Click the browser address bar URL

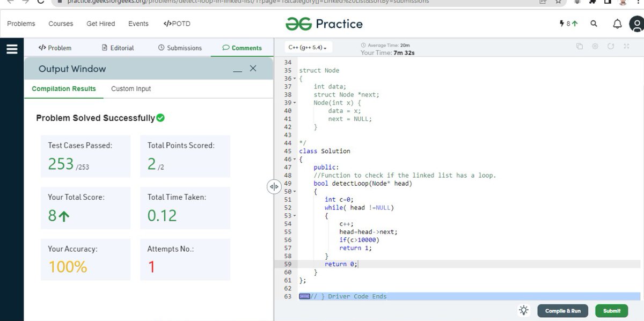tap(247, 2)
